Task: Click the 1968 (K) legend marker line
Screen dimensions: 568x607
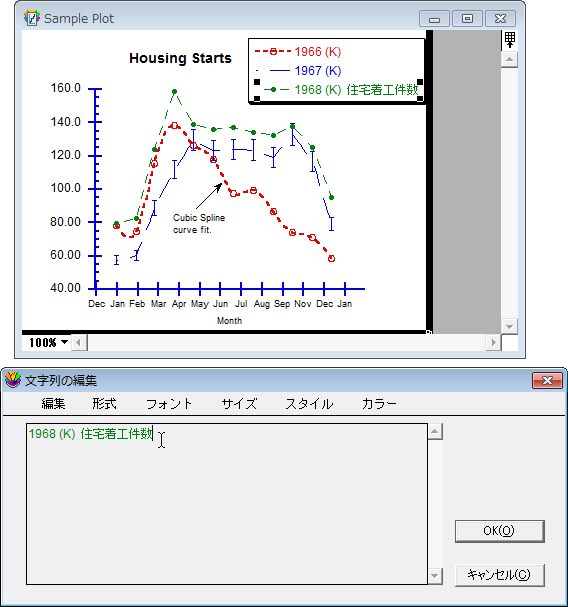Action: tap(273, 89)
